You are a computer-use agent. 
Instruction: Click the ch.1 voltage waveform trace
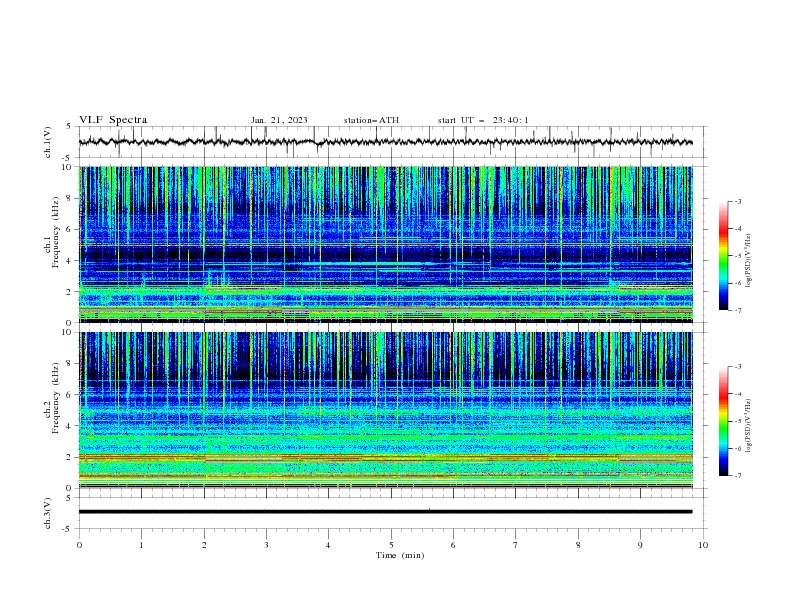pyautogui.click(x=385, y=142)
